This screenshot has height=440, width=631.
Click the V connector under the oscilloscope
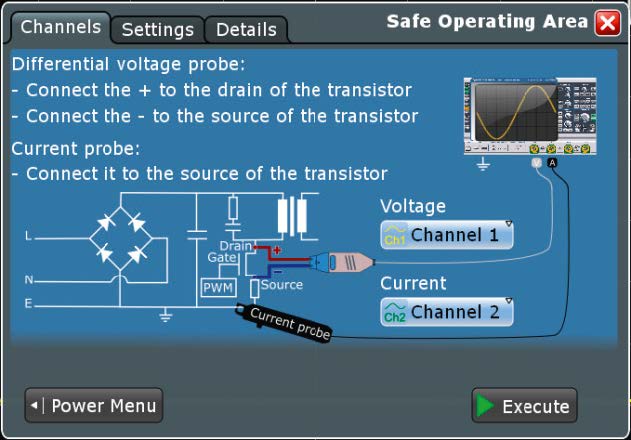536,163
